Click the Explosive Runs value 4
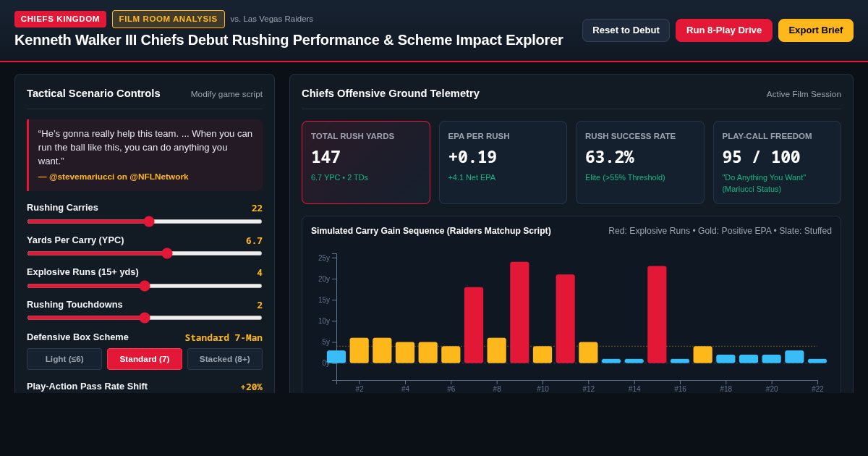The height and width of the screenshot is (456, 868). point(260,272)
